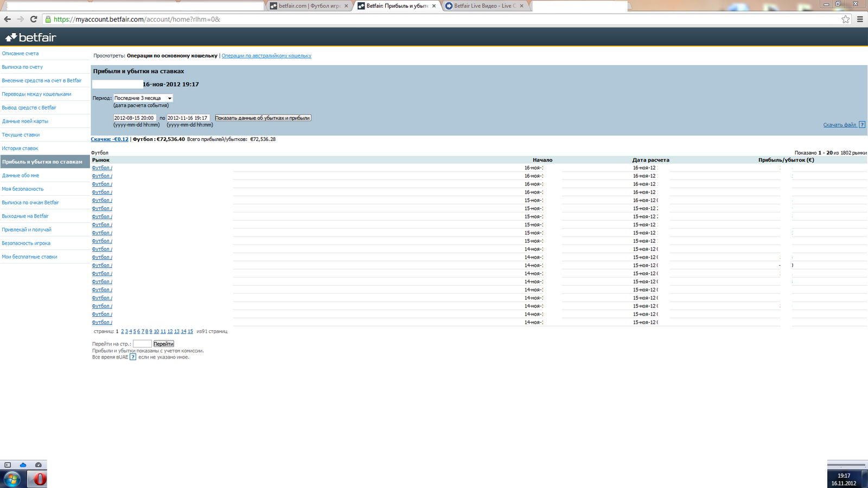This screenshot has height=488, width=868.
Task: Click the Перейти на стр. page number field
Action: tap(142, 344)
